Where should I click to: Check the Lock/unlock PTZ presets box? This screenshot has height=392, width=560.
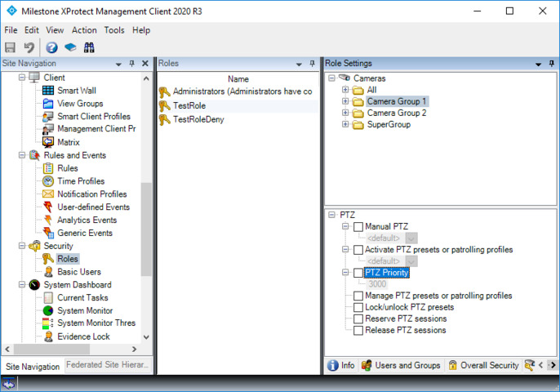click(358, 307)
